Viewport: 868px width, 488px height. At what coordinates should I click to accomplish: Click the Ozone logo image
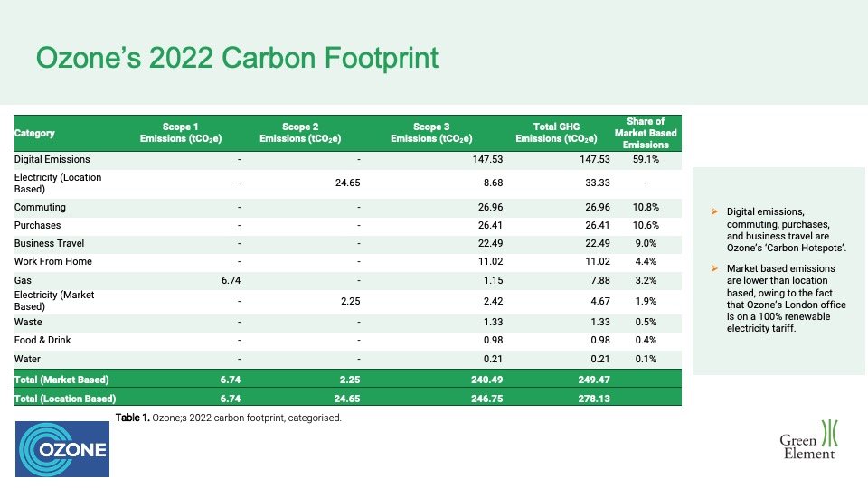click(x=62, y=449)
